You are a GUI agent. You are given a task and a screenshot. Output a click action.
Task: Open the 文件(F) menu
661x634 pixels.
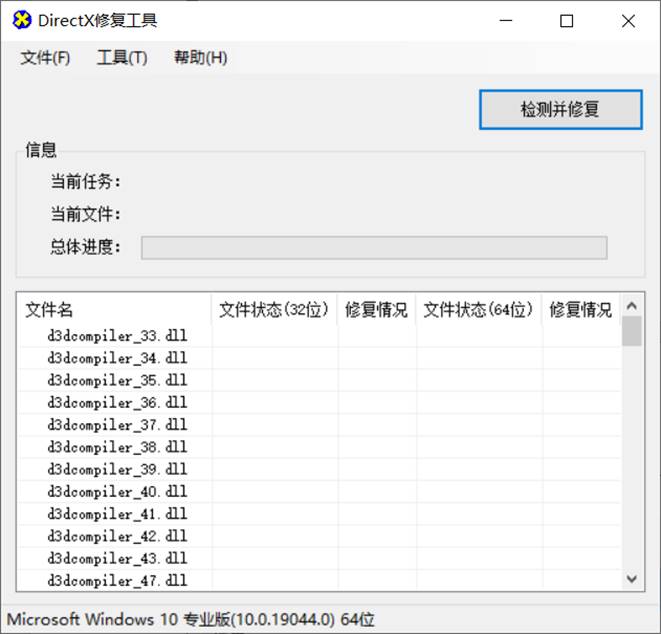click(x=45, y=58)
